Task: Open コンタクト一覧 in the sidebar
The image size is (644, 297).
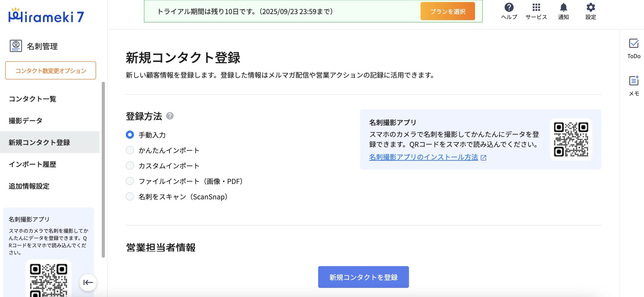Action: pos(32,99)
